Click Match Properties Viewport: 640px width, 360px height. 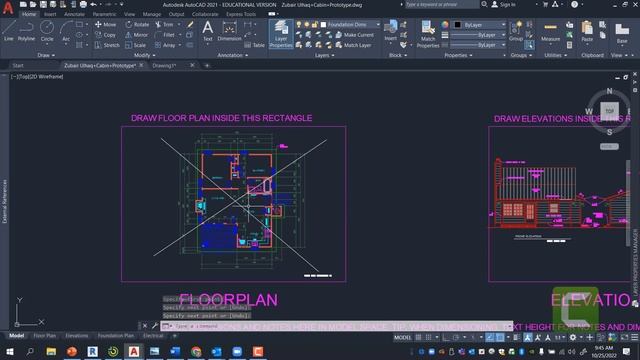428,34
